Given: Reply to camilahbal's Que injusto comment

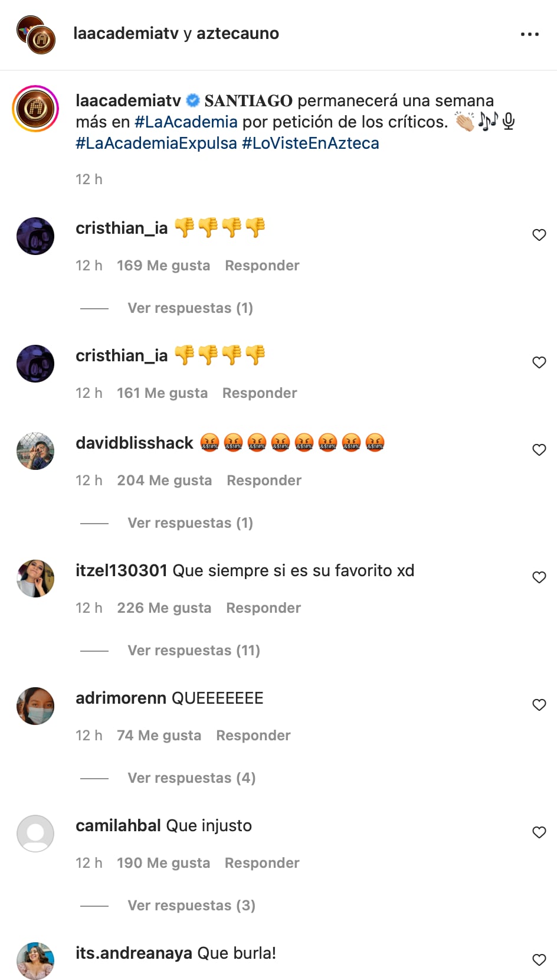Looking at the screenshot, I should (262, 863).
